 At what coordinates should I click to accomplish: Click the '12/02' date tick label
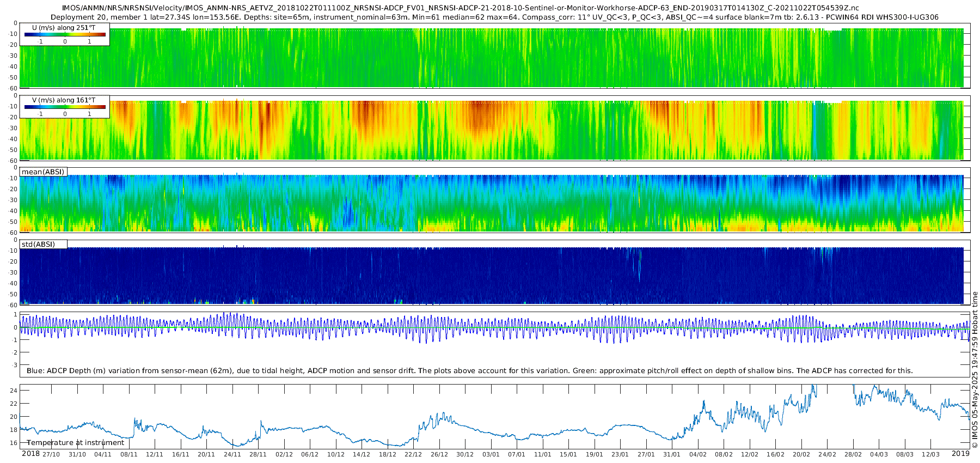point(750,454)
